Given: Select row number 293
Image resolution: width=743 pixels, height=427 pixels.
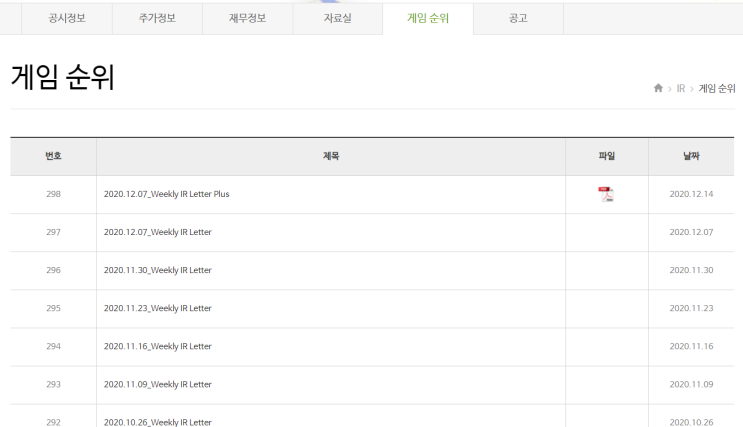Looking at the screenshot, I should [54, 384].
